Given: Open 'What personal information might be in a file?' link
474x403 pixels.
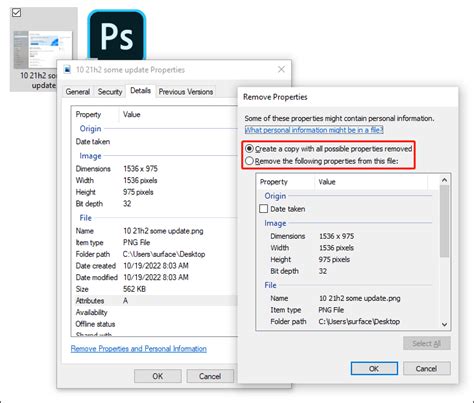Looking at the screenshot, I should click(x=314, y=130).
